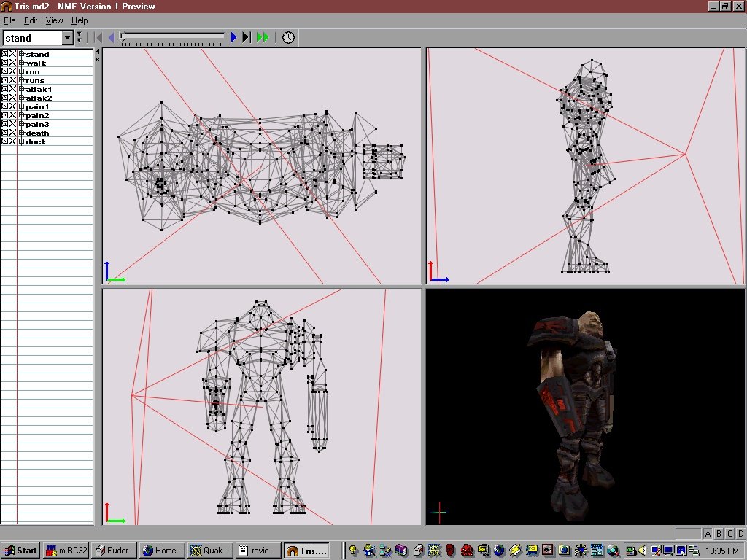Collapse the animation list with the left arrow

pos(98,52)
